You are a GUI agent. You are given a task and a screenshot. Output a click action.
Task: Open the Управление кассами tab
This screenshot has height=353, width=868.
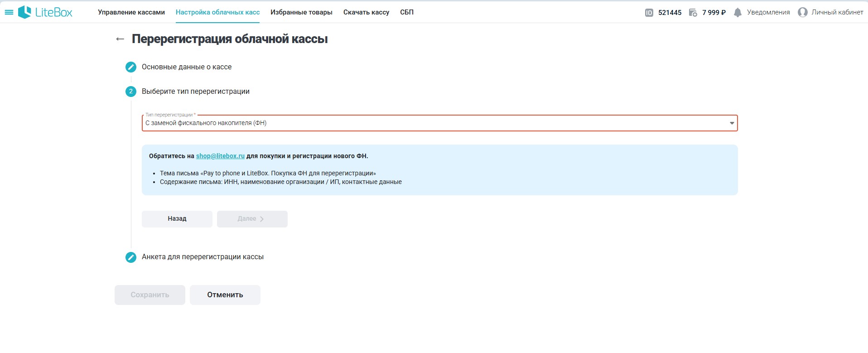131,12
